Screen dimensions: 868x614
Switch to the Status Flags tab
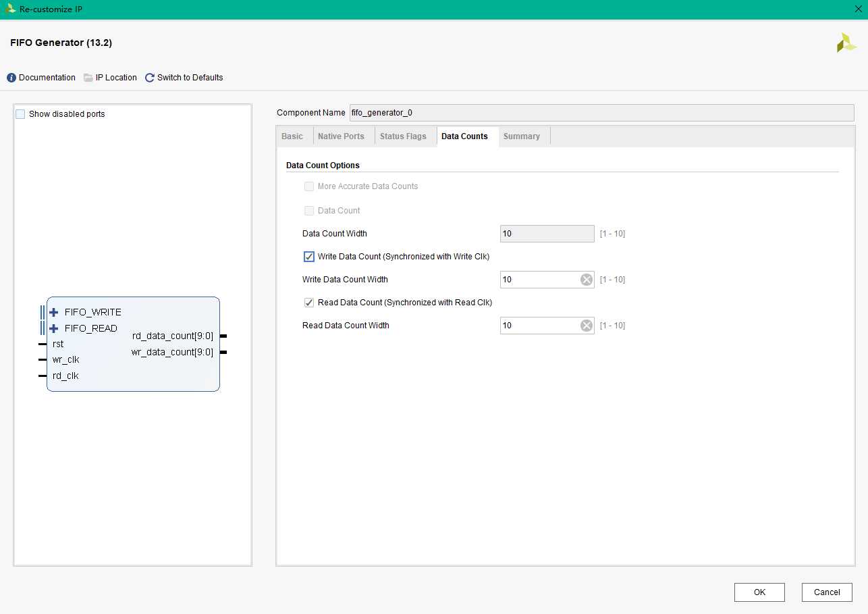(x=403, y=136)
